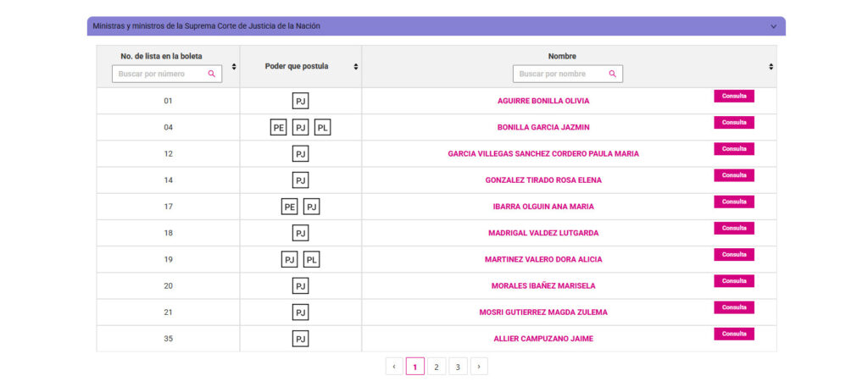Go to page 2 of results
Image resolution: width=868 pixels, height=387 pixels.
click(436, 367)
